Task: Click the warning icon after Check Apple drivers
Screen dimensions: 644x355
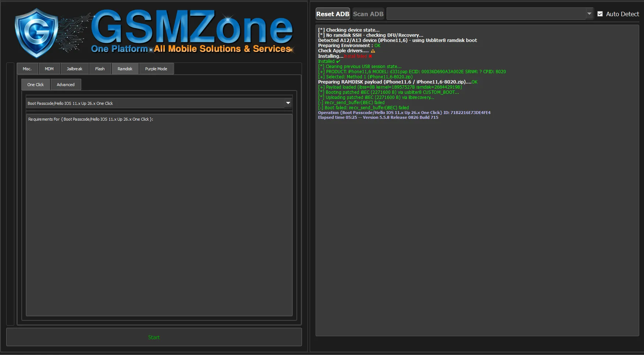Action: [x=373, y=51]
